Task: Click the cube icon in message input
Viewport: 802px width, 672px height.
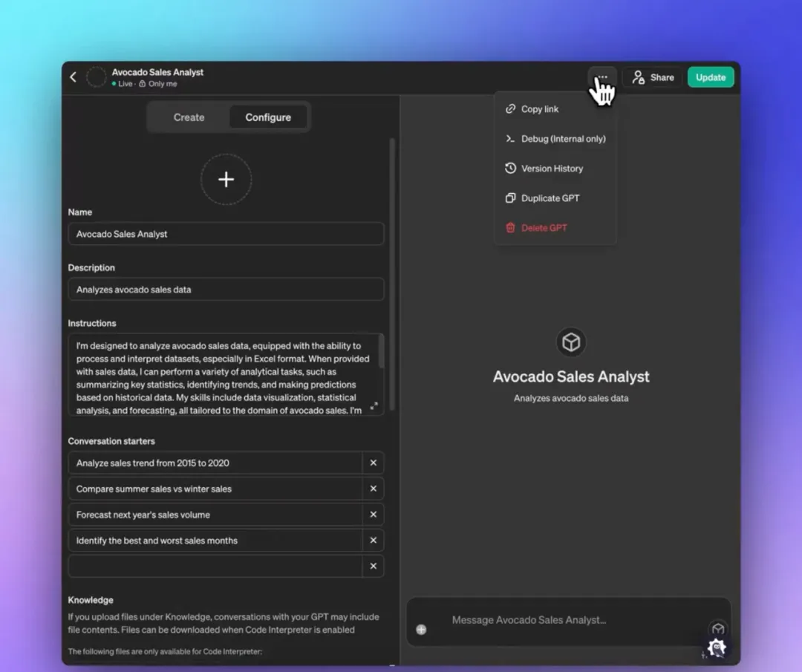Action: tap(717, 630)
